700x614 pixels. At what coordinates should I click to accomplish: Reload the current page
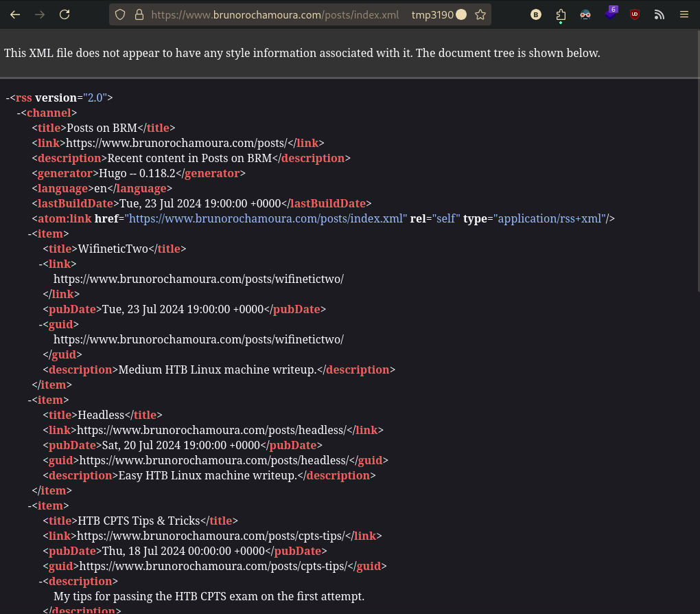tap(65, 14)
